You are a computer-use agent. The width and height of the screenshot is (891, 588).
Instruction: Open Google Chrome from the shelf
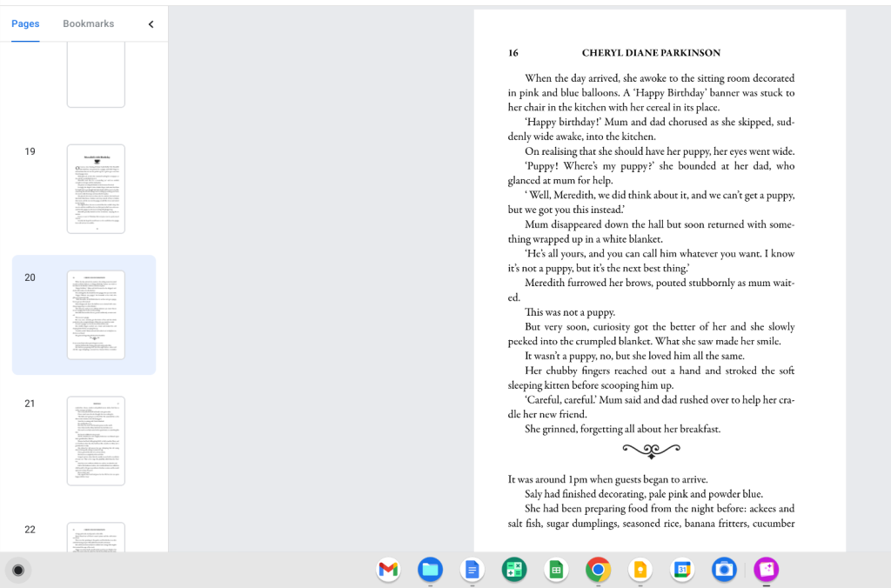point(599,569)
